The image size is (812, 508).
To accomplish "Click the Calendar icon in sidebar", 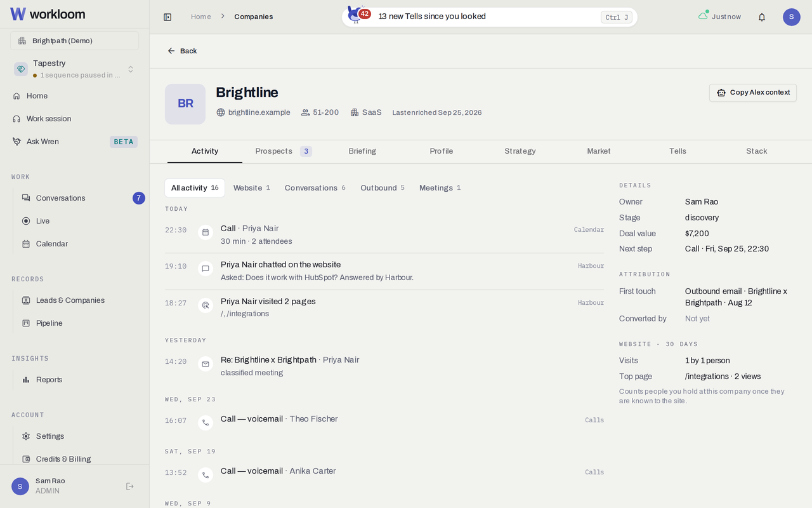I will [x=26, y=244].
